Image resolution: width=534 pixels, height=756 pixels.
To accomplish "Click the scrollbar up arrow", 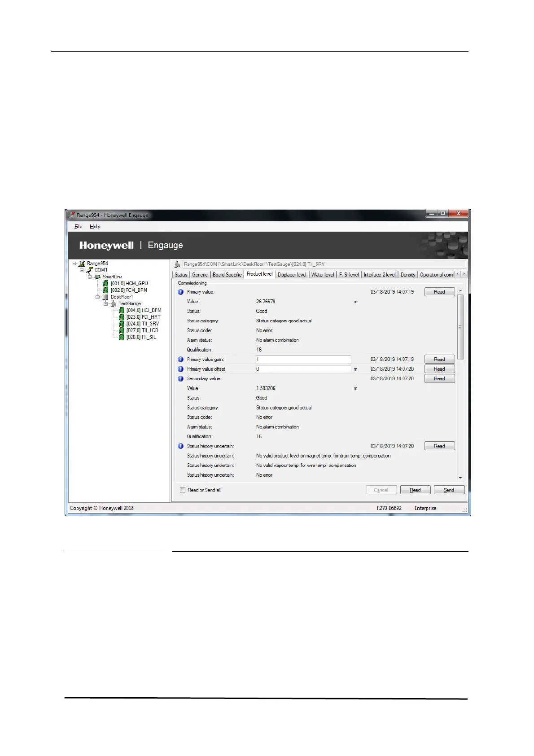I will tap(460, 291).
